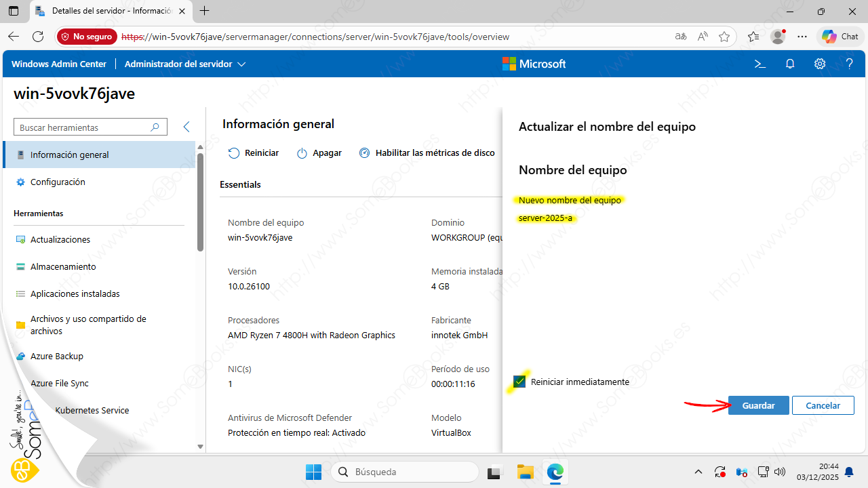Click the Cancelar button
This screenshot has width=868, height=488.
click(x=823, y=405)
